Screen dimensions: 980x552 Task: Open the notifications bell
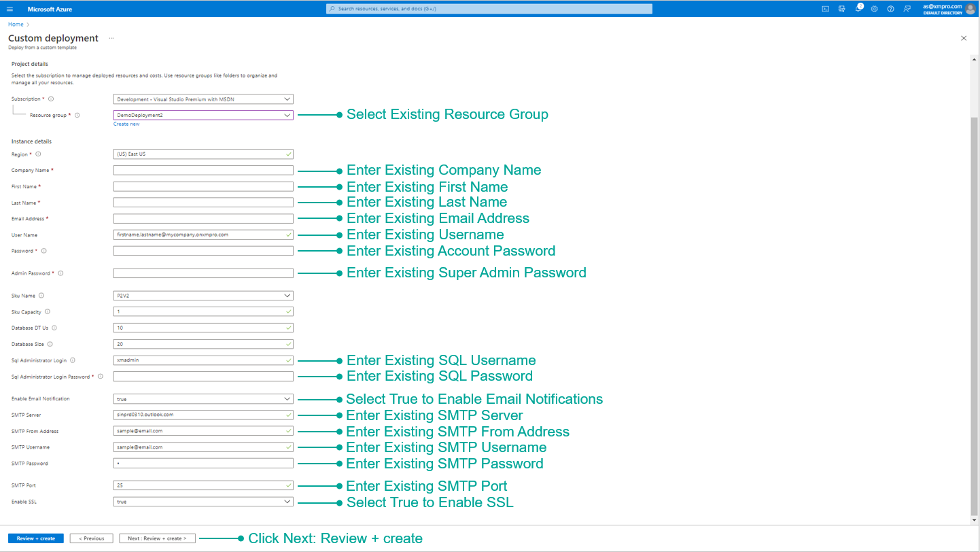(x=858, y=9)
